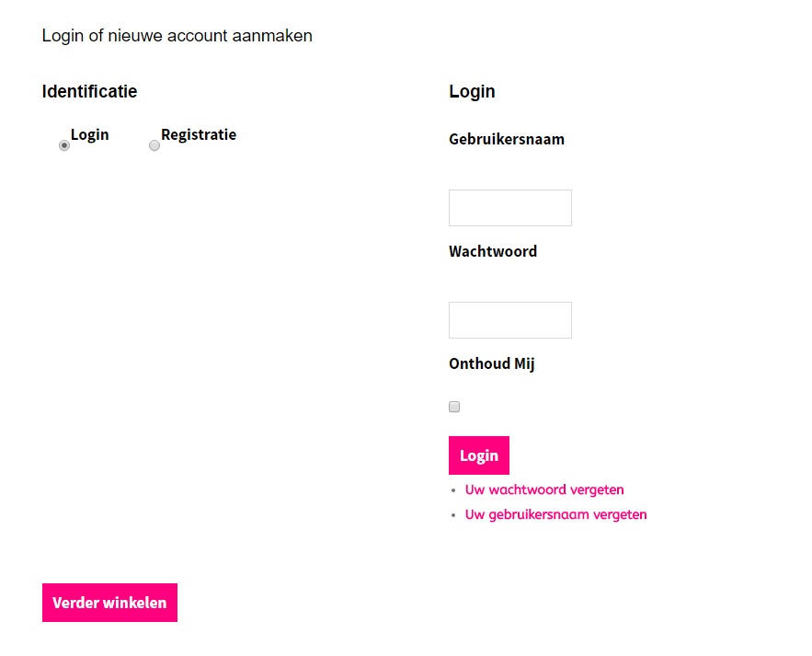Select the Registratie radio button
The height and width of the screenshot is (656, 812).
(x=154, y=145)
